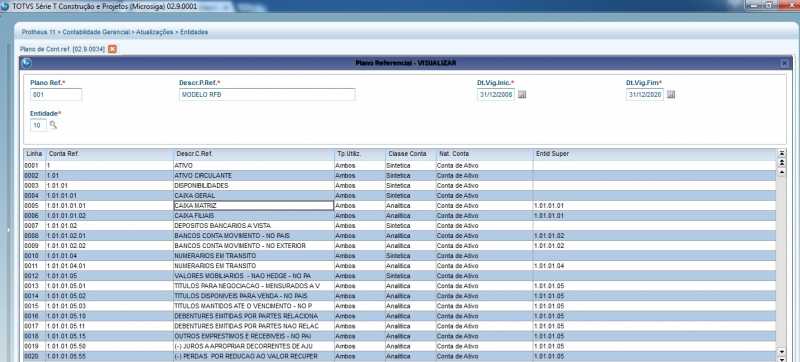The height and width of the screenshot is (362, 800).
Task: Click the Entidade lookup magnifier icon
Action: point(53,125)
